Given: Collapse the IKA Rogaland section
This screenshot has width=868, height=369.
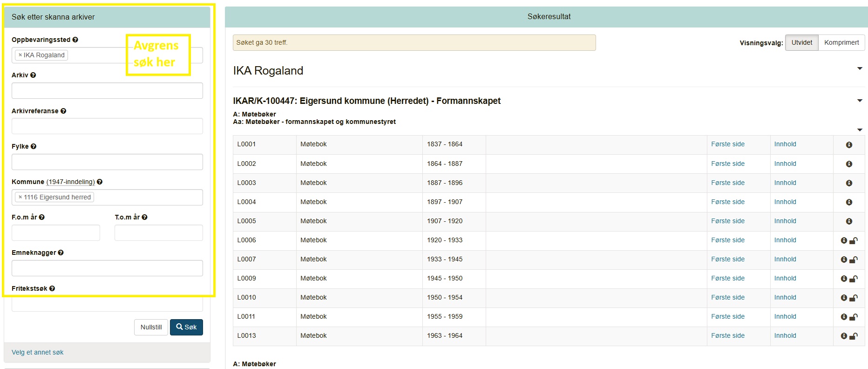Looking at the screenshot, I should 860,69.
